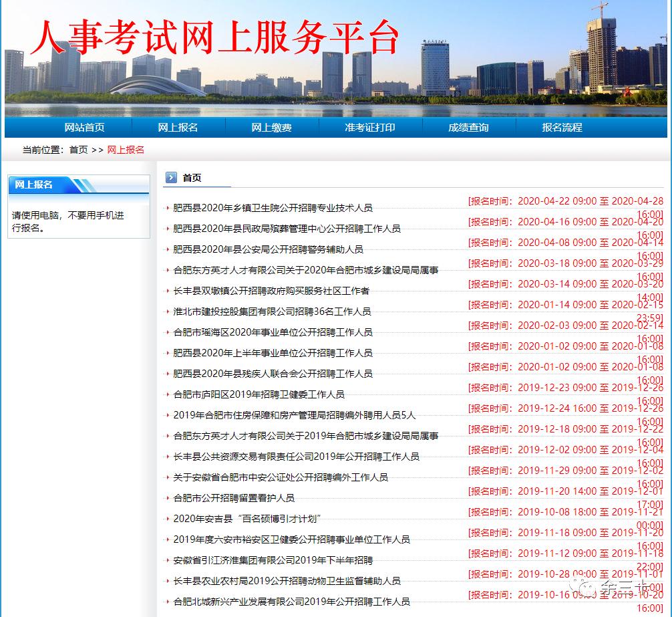Click the bullet arrow before 合肥市公开招聘留置看护人员
Screen dimensions: 672x617
[168, 498]
